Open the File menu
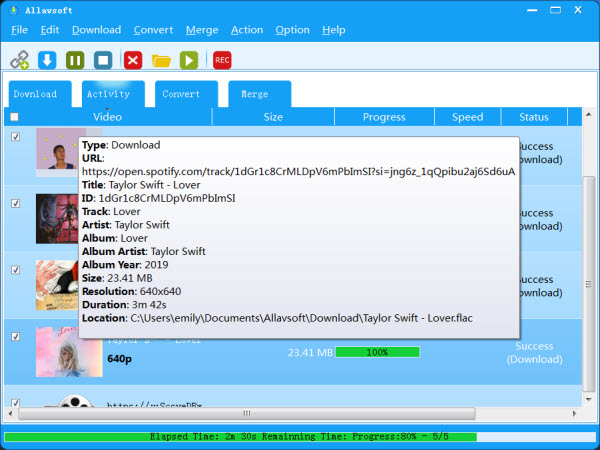The height and width of the screenshot is (450, 600). tap(20, 30)
